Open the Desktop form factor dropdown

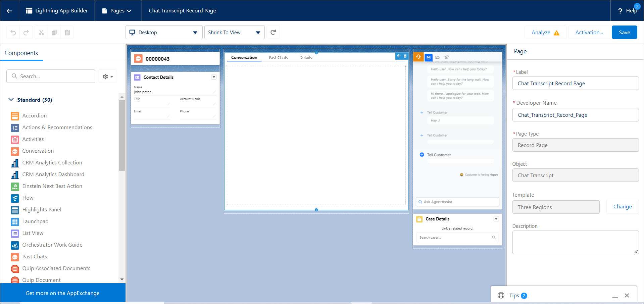[x=164, y=32]
